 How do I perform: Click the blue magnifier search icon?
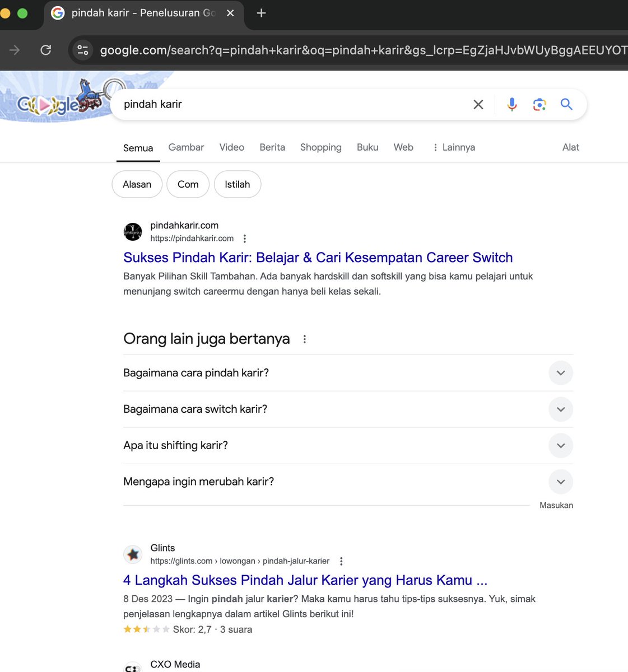point(566,104)
